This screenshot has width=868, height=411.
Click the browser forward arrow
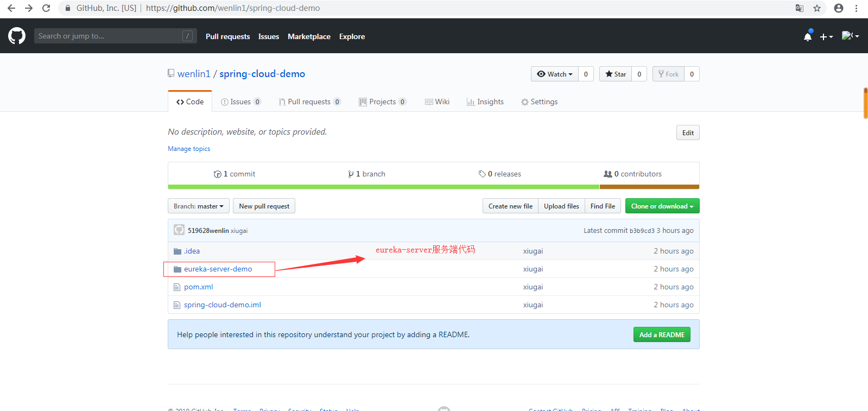tap(29, 8)
